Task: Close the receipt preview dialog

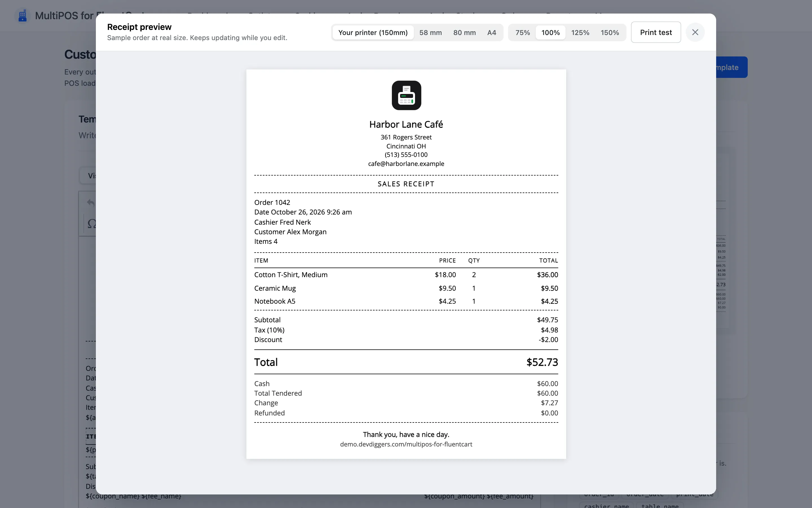Action: (695, 32)
